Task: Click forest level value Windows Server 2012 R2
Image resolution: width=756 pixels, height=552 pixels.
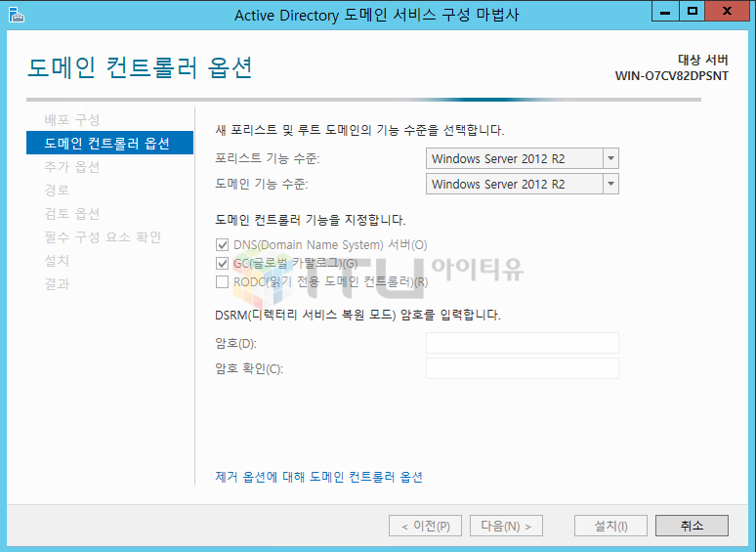Action: pyautogui.click(x=498, y=158)
